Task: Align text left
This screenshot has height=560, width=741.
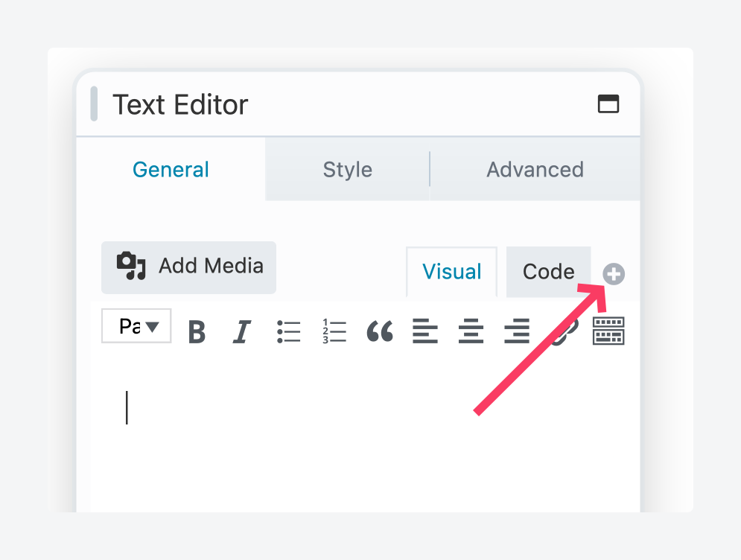Action: (x=424, y=331)
